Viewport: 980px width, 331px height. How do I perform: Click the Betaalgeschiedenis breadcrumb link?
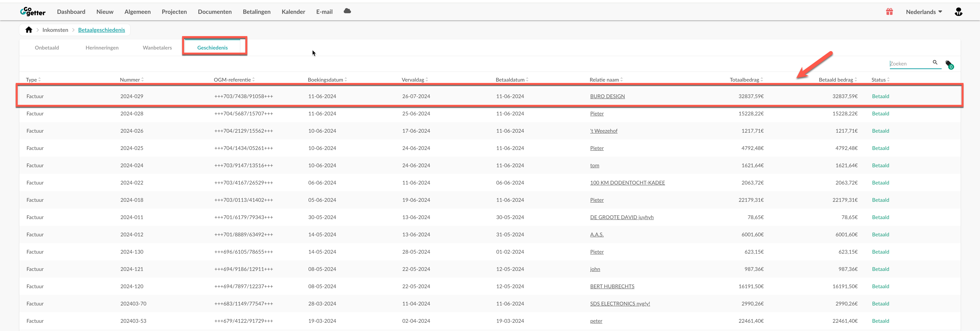click(102, 30)
